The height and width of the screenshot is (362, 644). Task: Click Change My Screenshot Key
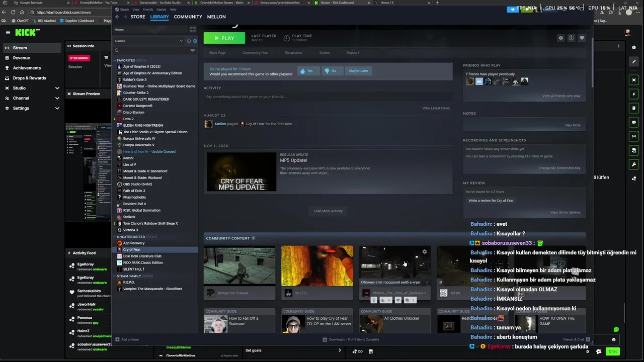click(559, 168)
